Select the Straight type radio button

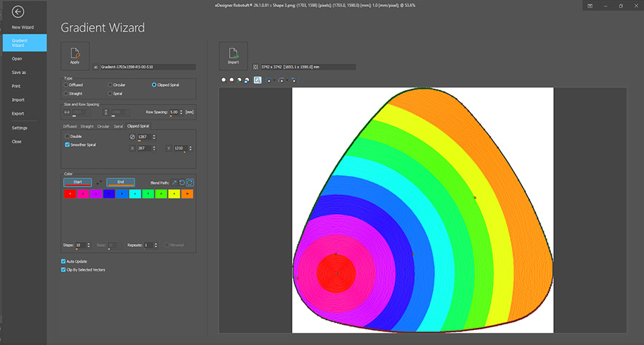66,94
